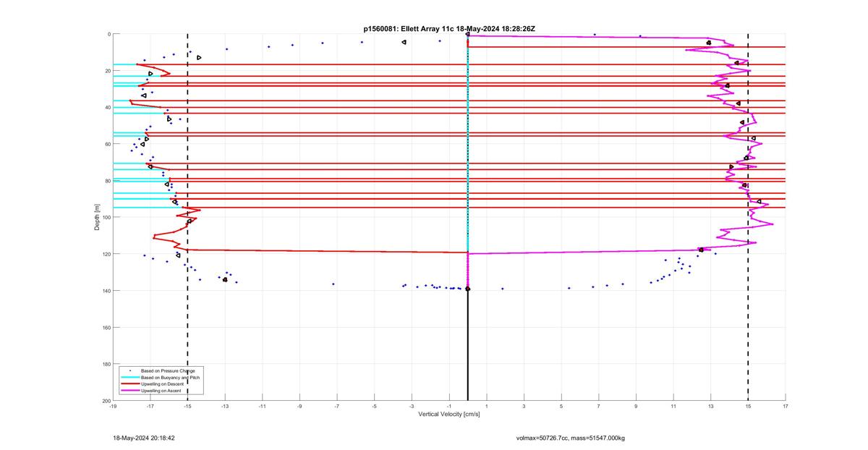The height and width of the screenshot is (450, 868).
Task: Click the y-axis tick label '40'
Action: pos(107,107)
